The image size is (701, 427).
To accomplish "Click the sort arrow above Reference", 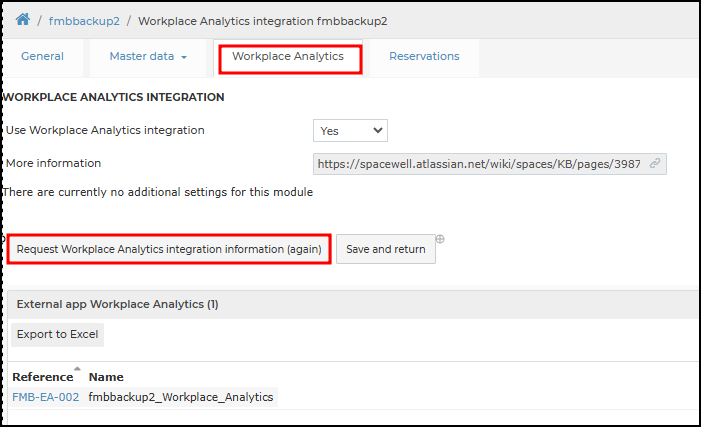I will click(x=77, y=369).
